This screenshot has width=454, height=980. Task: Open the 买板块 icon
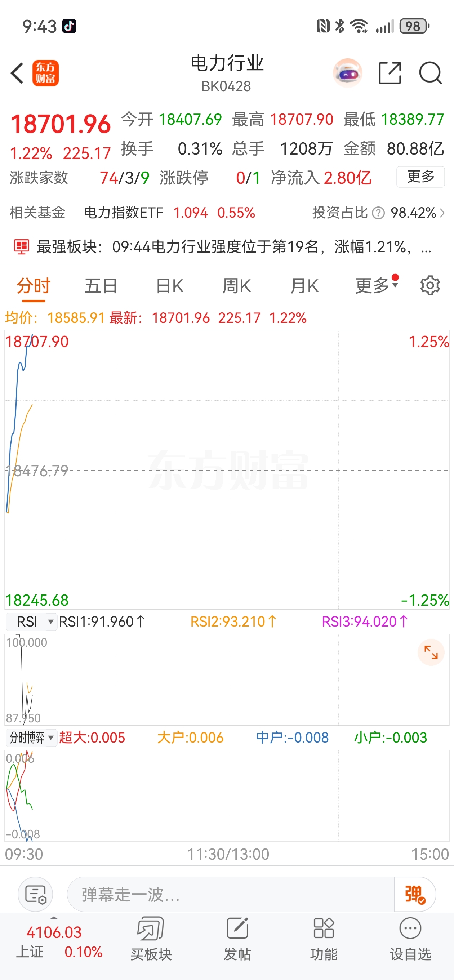click(151, 938)
